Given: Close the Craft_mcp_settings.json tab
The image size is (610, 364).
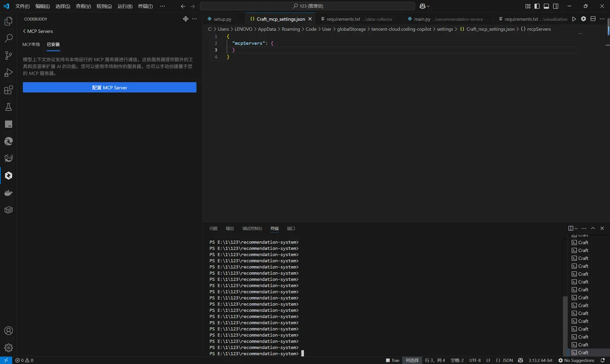Looking at the screenshot, I should (x=310, y=19).
